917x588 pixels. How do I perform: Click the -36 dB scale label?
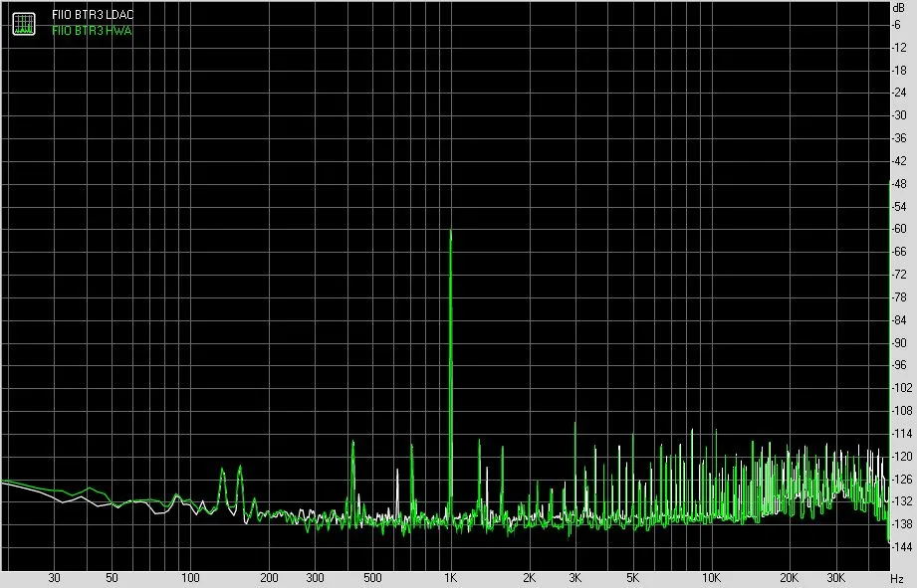(899, 138)
